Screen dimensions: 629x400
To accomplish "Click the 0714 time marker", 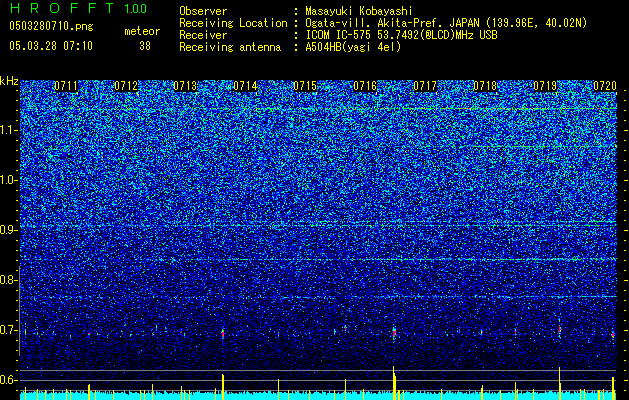I will (246, 86).
